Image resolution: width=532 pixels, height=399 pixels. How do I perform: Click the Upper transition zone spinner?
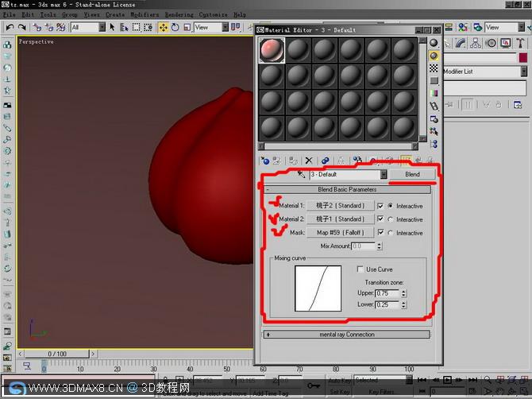(x=403, y=293)
